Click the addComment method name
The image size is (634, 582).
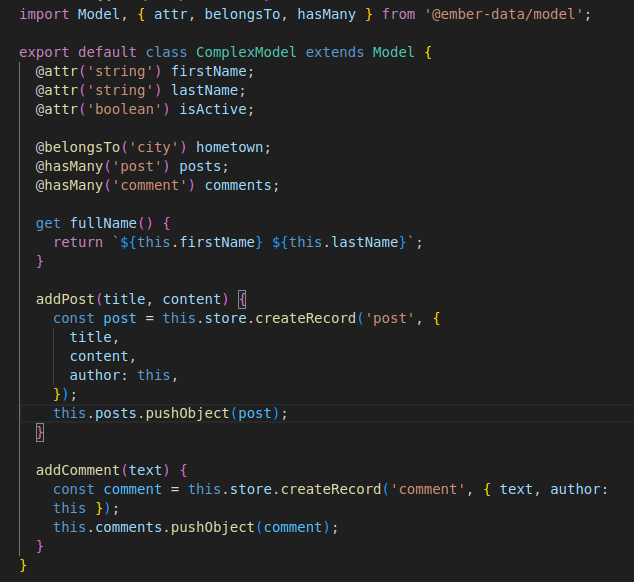click(x=78, y=470)
